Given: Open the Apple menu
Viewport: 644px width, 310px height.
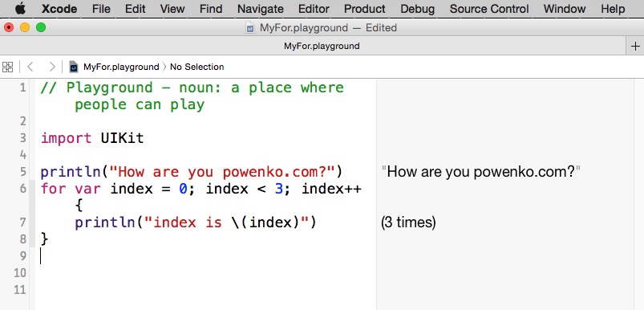Looking at the screenshot, I should (x=20, y=9).
